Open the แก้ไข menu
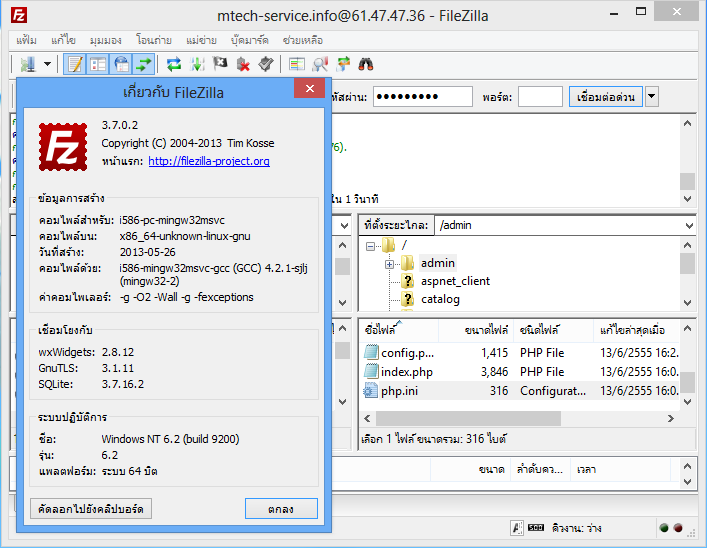Screen dimensions: 707x548 tap(63, 41)
